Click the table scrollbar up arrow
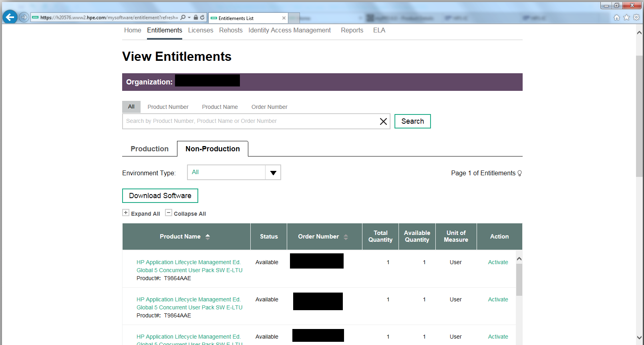Viewport: 644px width, 345px height. tap(519, 259)
